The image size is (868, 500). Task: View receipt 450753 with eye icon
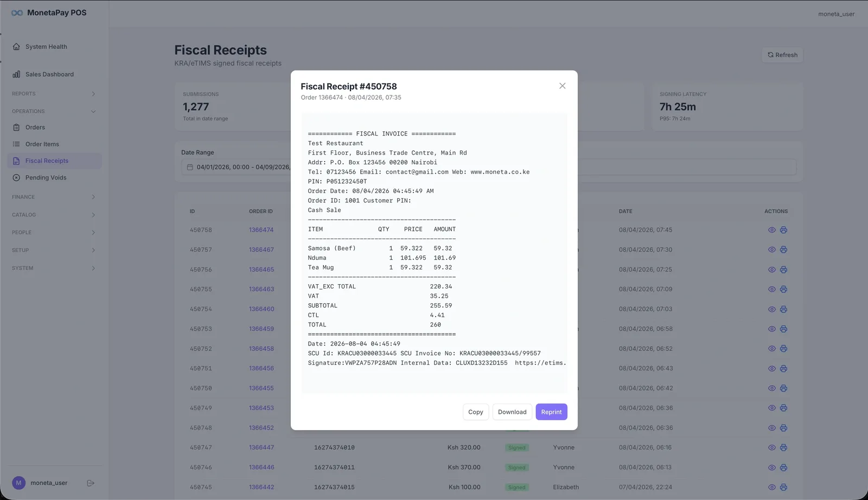click(772, 329)
